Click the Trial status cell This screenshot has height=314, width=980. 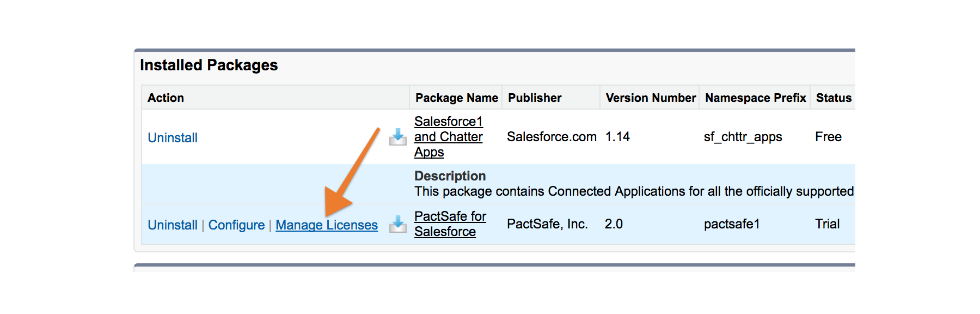pos(827,224)
